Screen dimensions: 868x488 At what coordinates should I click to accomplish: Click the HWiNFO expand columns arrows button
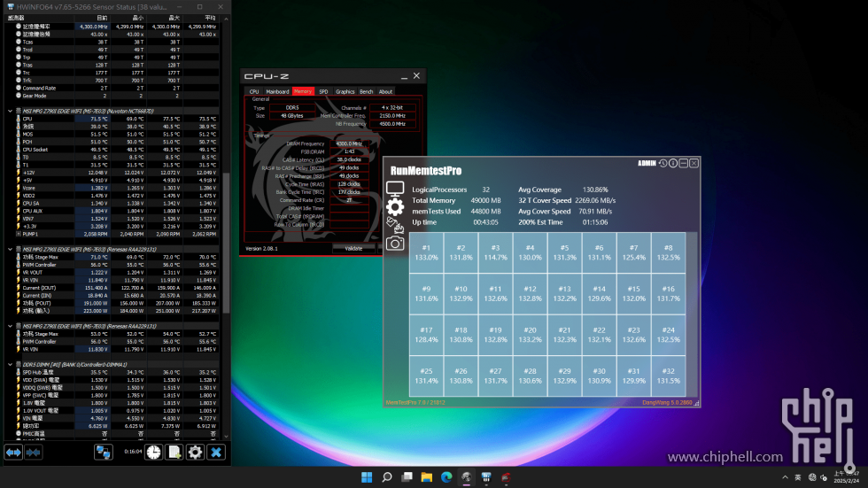tap(13, 453)
